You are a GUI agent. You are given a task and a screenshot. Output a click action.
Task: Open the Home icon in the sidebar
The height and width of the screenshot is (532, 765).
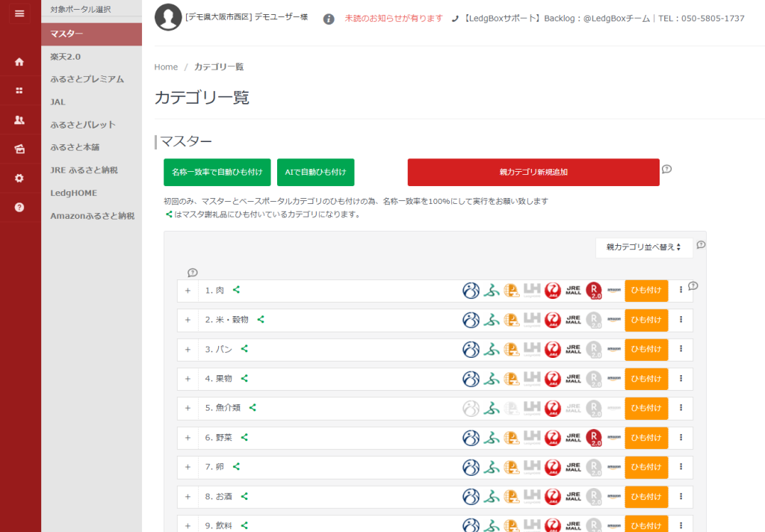tap(19, 62)
